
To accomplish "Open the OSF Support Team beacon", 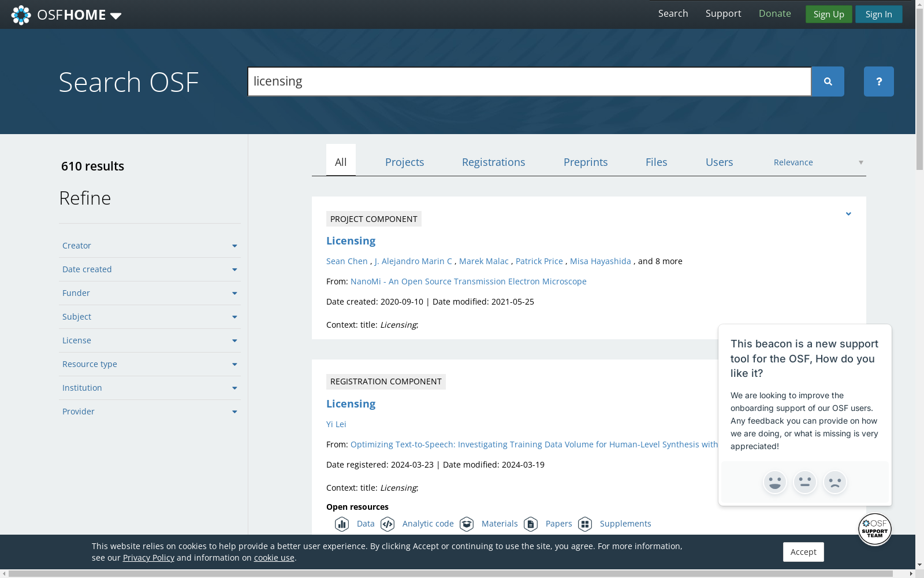I will tap(875, 529).
